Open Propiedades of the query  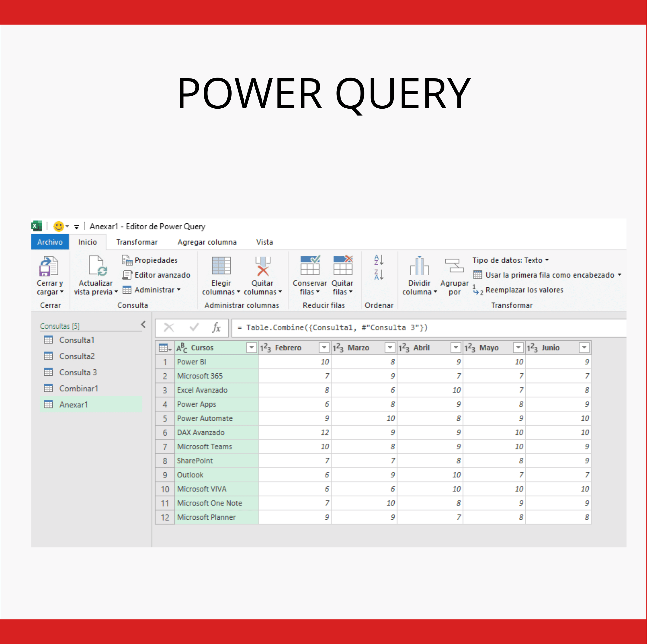point(150,260)
